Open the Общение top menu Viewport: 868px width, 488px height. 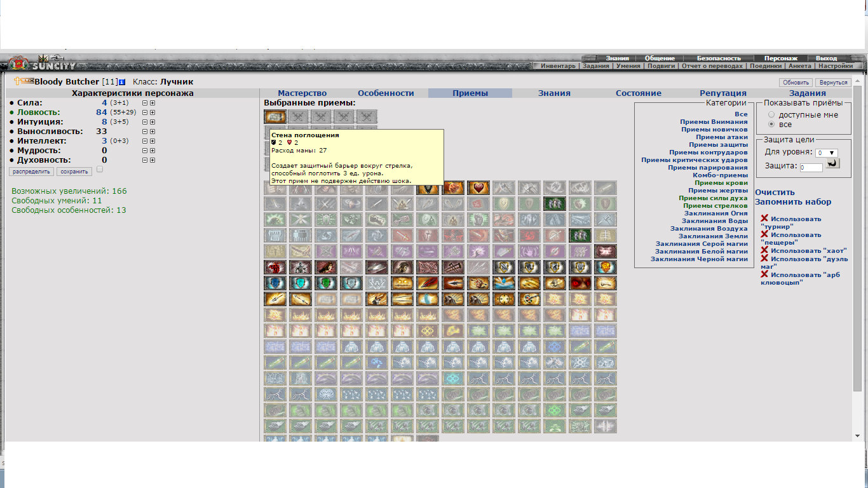point(660,58)
